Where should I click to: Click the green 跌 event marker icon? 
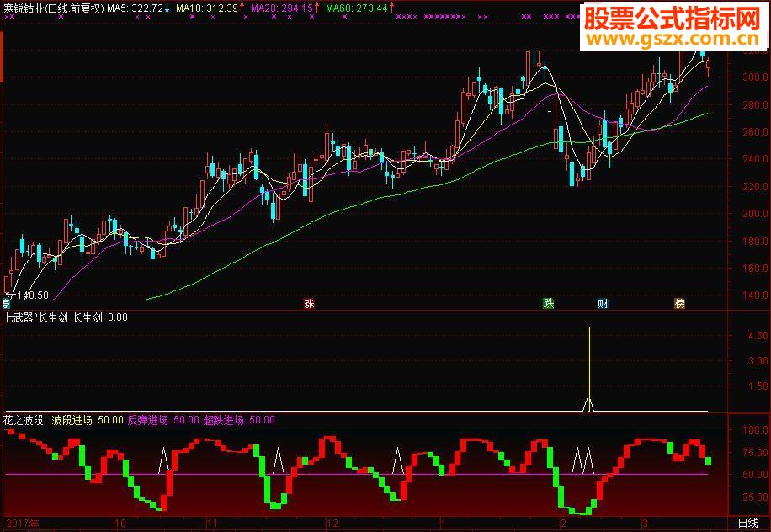tap(549, 304)
